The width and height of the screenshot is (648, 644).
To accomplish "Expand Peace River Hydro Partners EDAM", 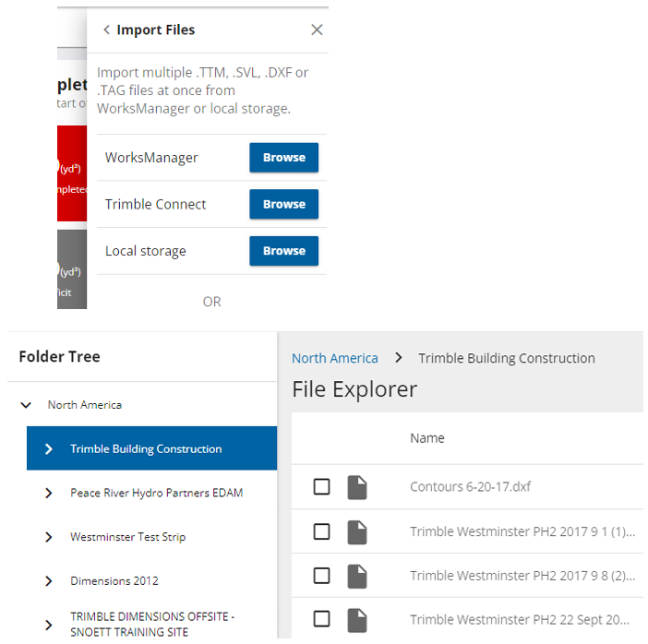I will [48, 493].
